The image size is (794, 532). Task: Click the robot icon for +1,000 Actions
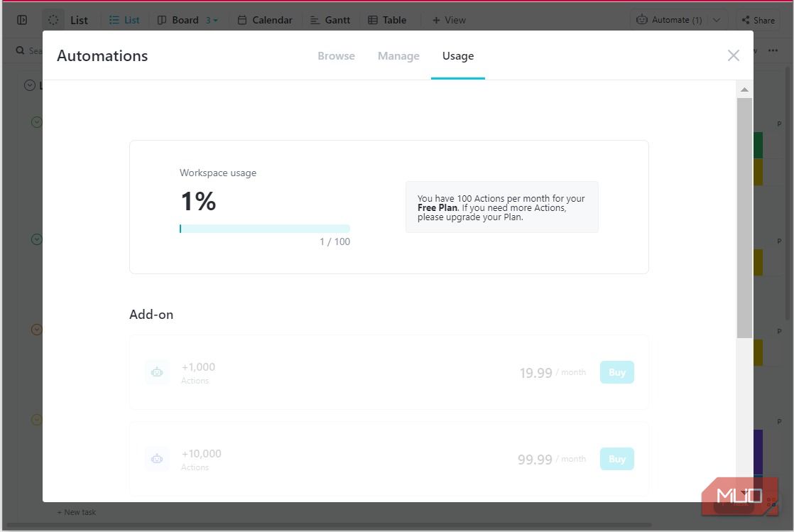click(x=157, y=372)
